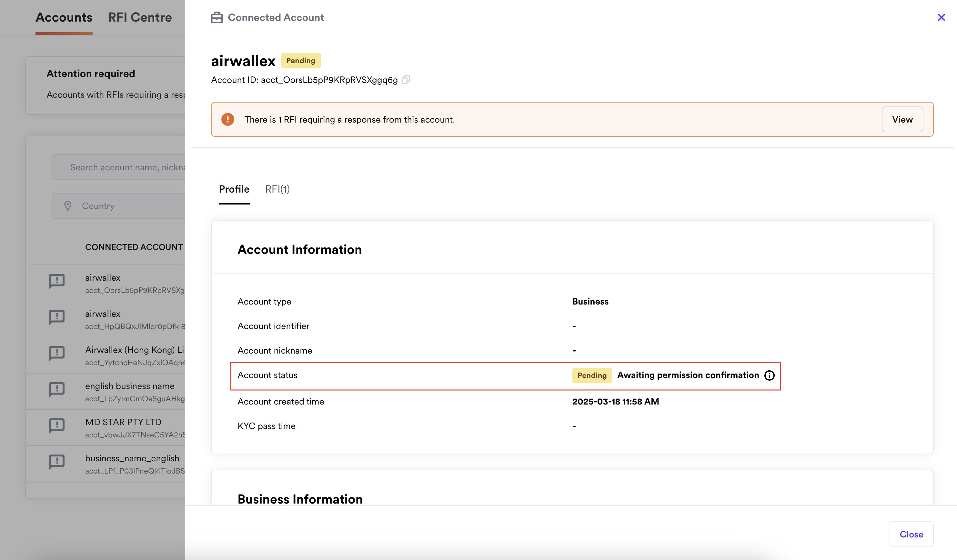Copy the account ID using copy icon
Screen dimensions: 957x560
pos(406,80)
